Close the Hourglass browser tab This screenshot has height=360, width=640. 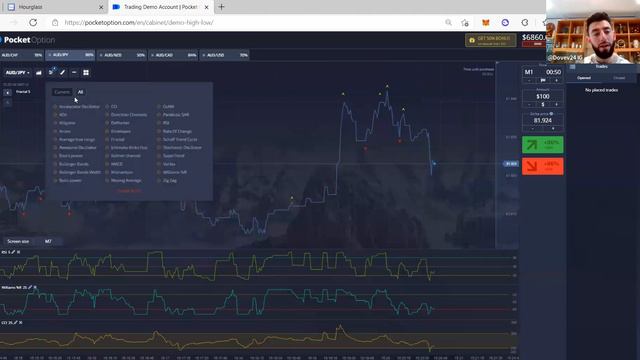[101, 7]
